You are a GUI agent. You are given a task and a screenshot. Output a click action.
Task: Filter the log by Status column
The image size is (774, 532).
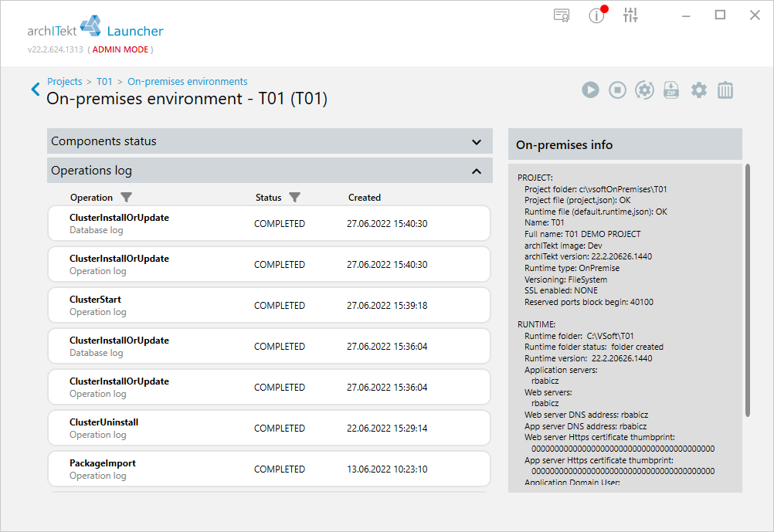click(x=295, y=198)
